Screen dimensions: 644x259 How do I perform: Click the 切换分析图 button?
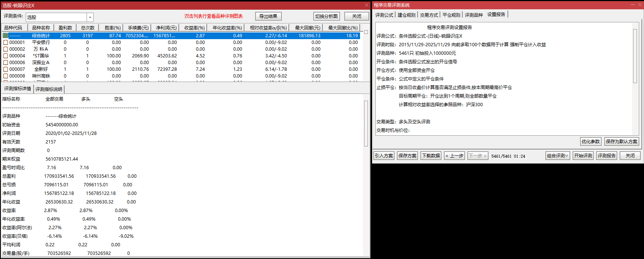click(326, 16)
